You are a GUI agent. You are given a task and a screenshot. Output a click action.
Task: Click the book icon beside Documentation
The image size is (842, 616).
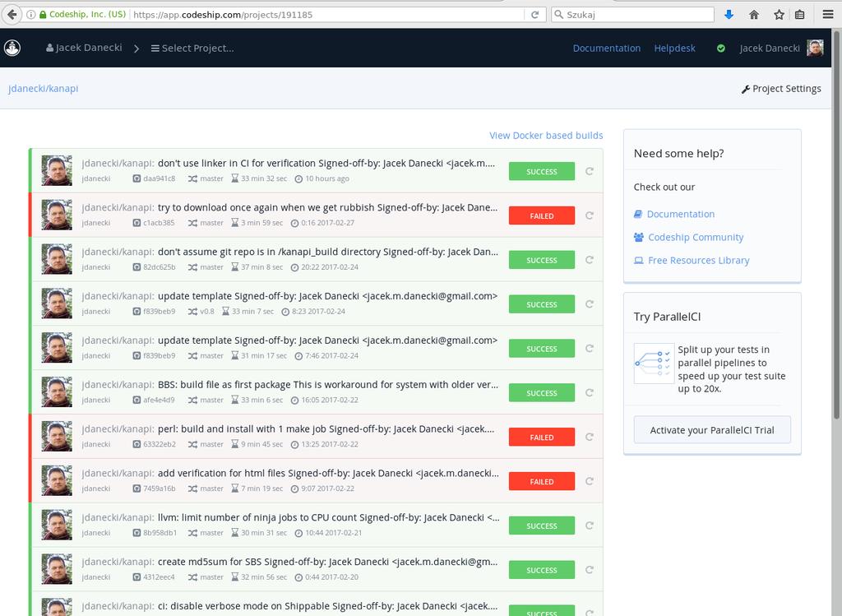point(638,214)
